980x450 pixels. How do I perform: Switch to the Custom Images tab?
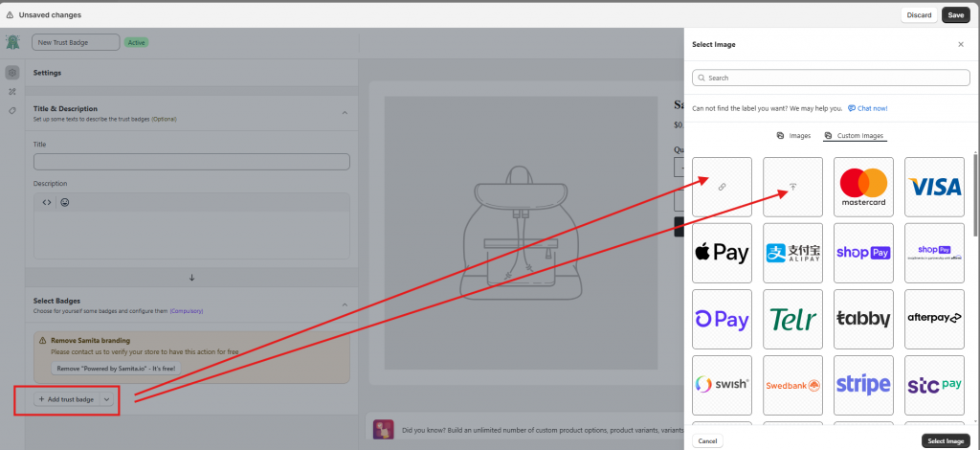[855, 136]
